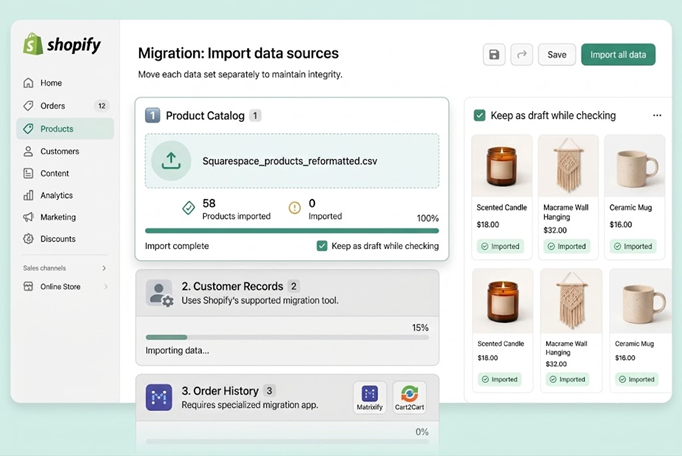Click the Customer Records person gear icon
This screenshot has width=682, height=456.
[x=159, y=293]
